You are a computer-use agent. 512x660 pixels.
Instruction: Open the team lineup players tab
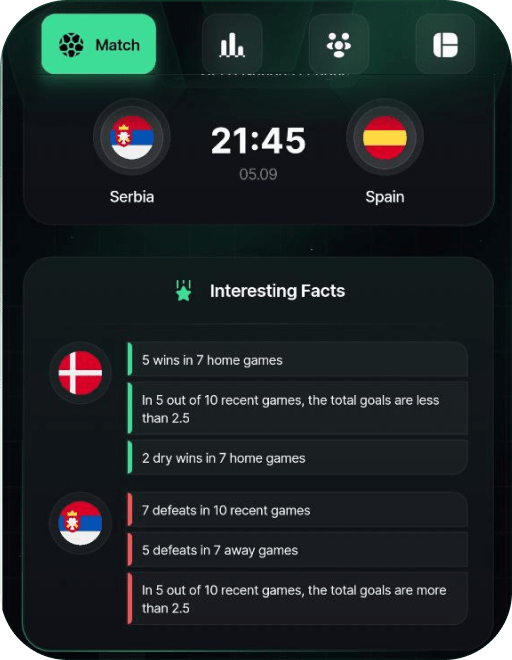[339, 44]
